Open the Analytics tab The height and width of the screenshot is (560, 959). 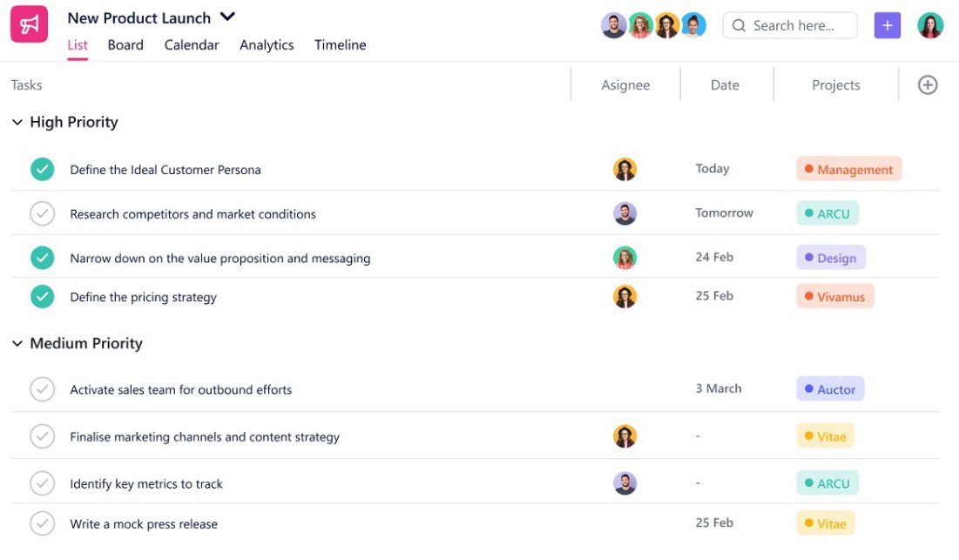[267, 44]
